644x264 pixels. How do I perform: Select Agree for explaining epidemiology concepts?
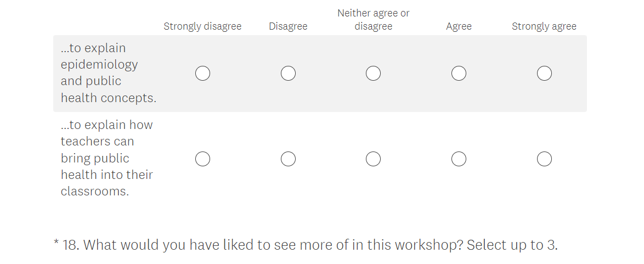(459, 74)
